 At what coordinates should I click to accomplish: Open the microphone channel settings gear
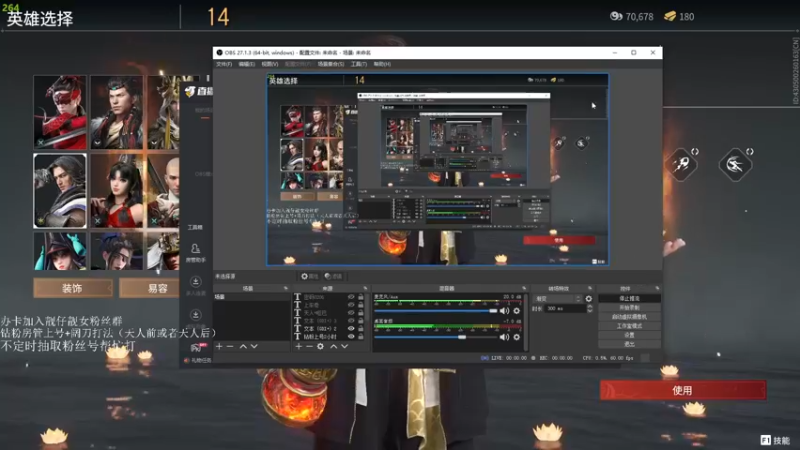[x=516, y=311]
